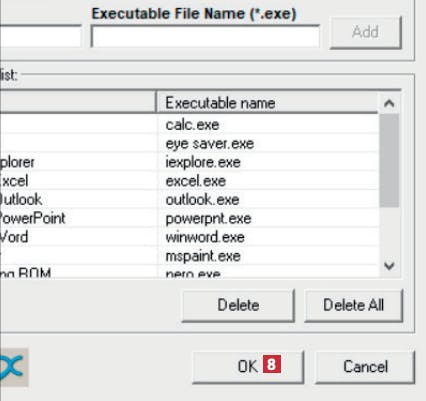This screenshot has width=426, height=401.
Task: Click the scroll up arrow of the list
Action: coord(389,103)
